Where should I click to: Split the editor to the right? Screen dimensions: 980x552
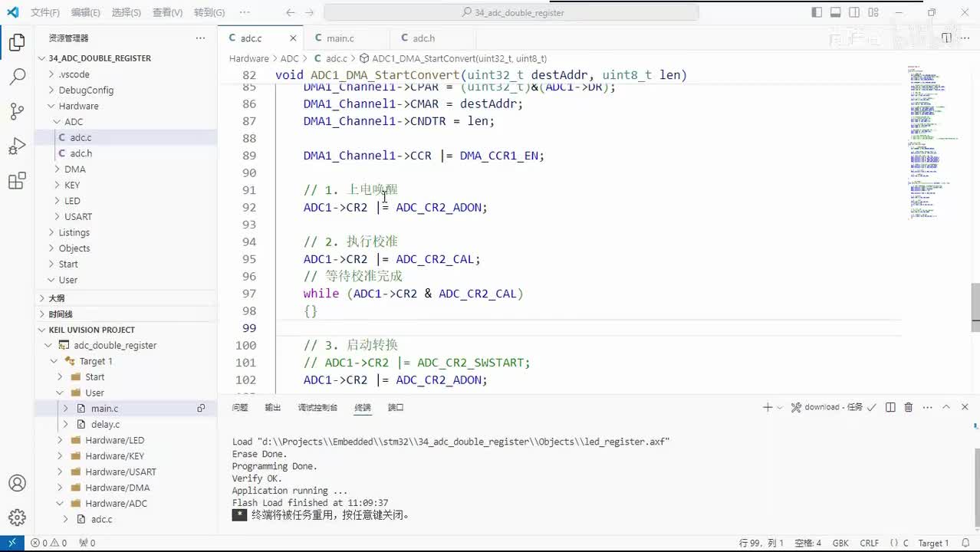click(946, 38)
